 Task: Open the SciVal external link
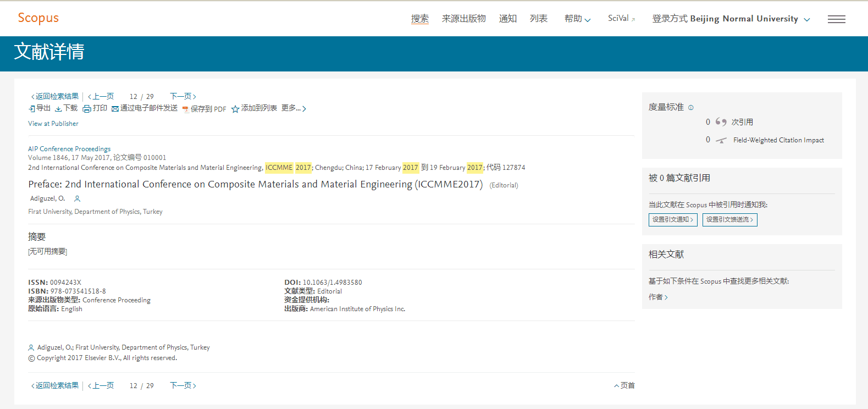click(x=621, y=19)
